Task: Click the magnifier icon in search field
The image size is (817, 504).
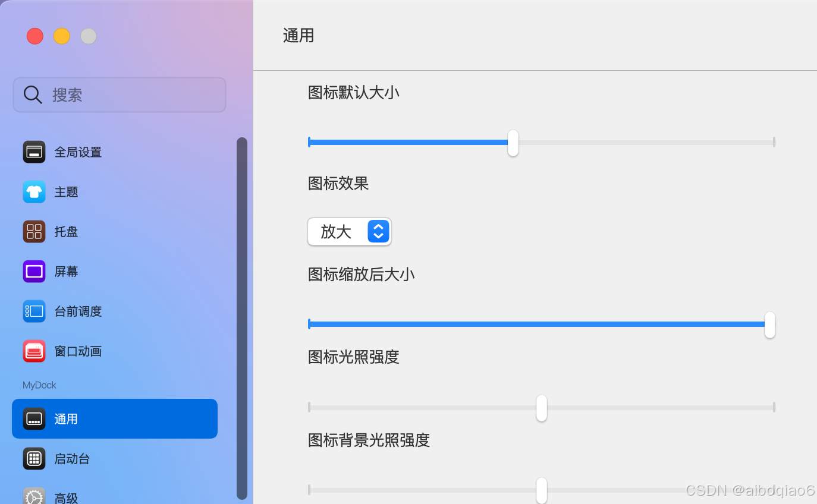Action: coord(32,94)
